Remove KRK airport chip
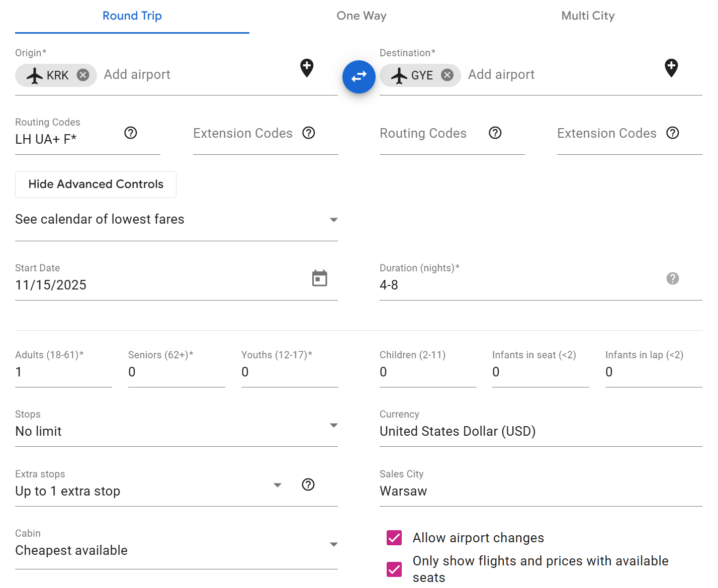Viewport: 718px width, 588px height. (83, 75)
